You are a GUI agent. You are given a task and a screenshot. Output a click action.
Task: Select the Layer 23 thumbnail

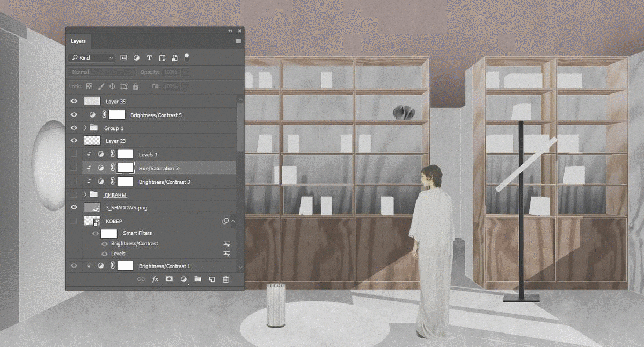point(92,141)
